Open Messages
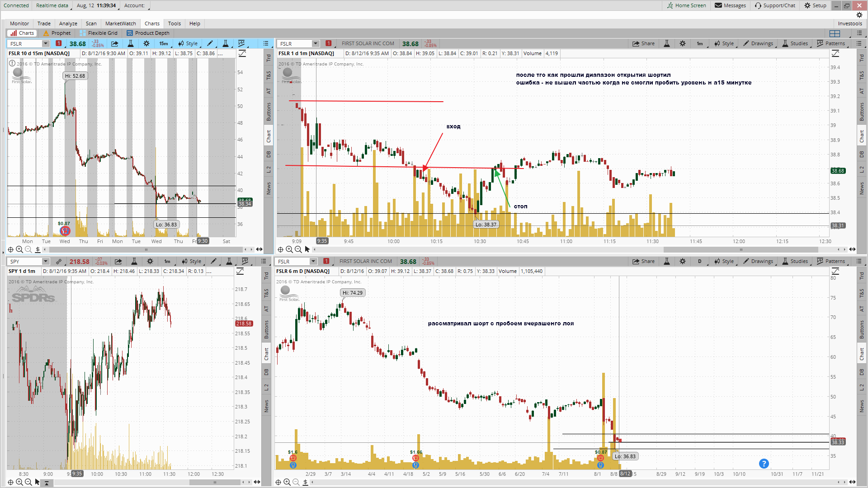Image resolution: width=868 pixels, height=488 pixels. point(730,5)
